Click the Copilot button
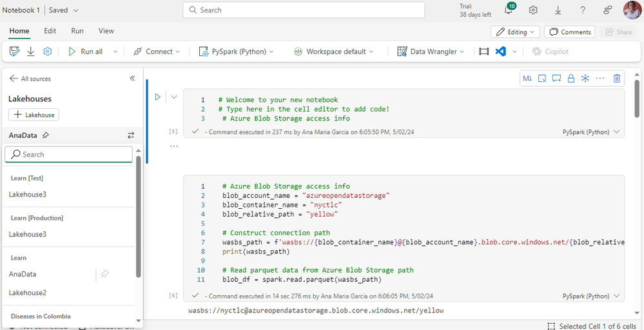The image size is (644, 330). [x=551, y=52]
